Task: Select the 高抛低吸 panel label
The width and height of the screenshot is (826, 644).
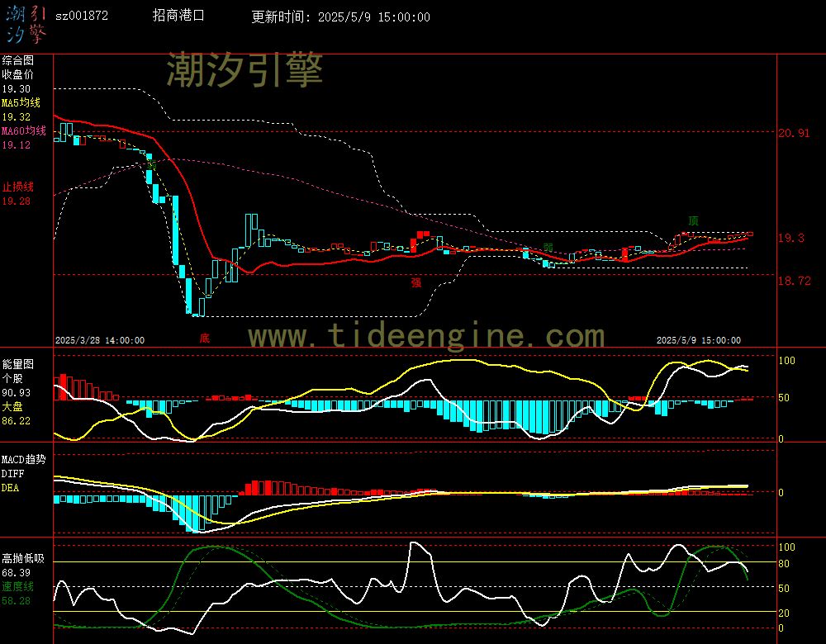Action: [x=24, y=559]
